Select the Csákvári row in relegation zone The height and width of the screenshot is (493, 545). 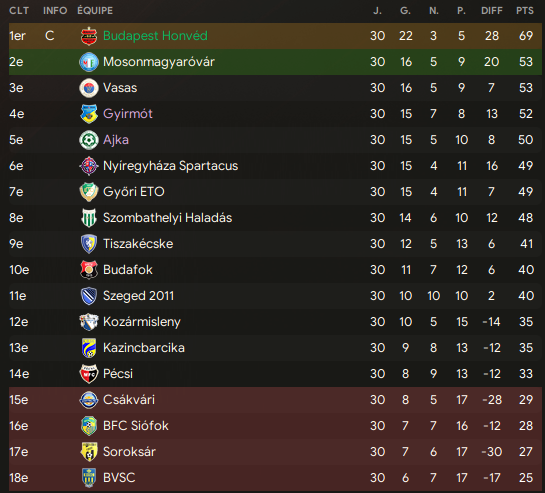point(275,400)
